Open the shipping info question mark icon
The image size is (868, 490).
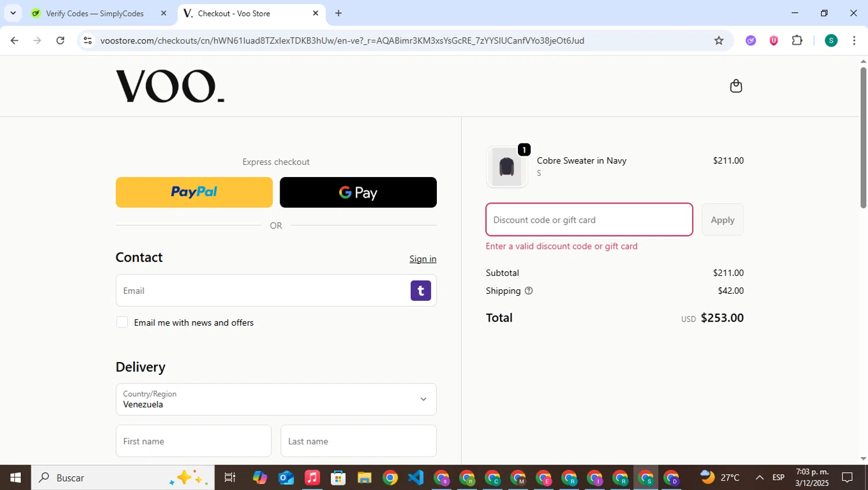(x=528, y=291)
